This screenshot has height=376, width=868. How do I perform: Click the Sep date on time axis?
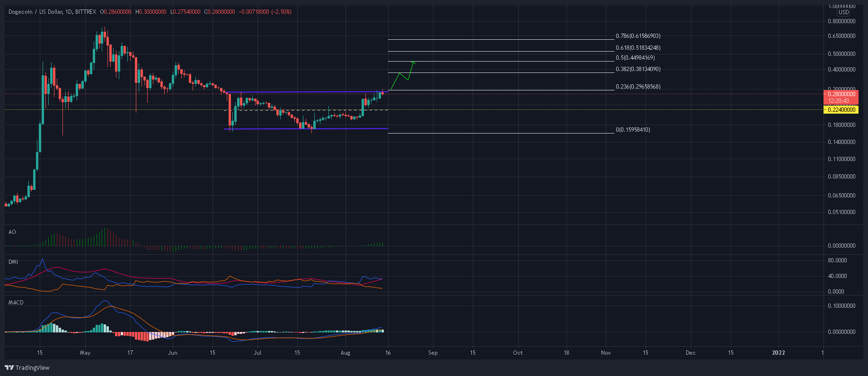[433, 353]
